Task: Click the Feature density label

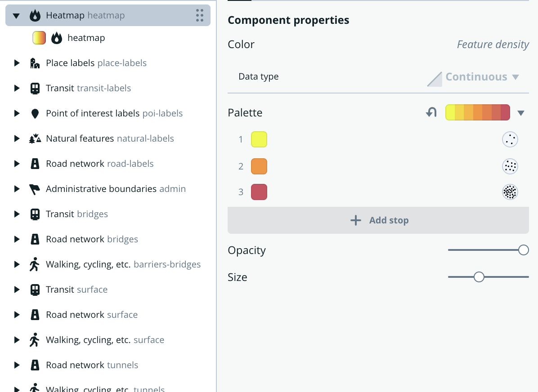Action: pos(493,44)
